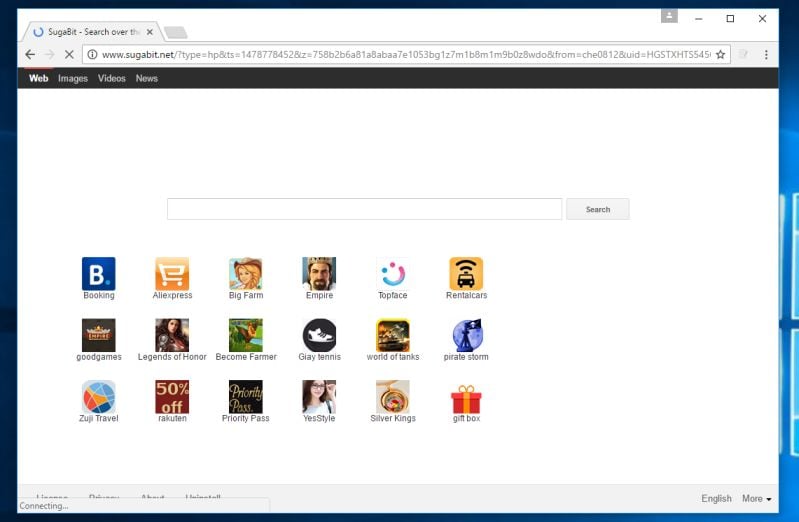Open the gift box icon
Viewport: 799px width, 522px height.
[466, 399]
